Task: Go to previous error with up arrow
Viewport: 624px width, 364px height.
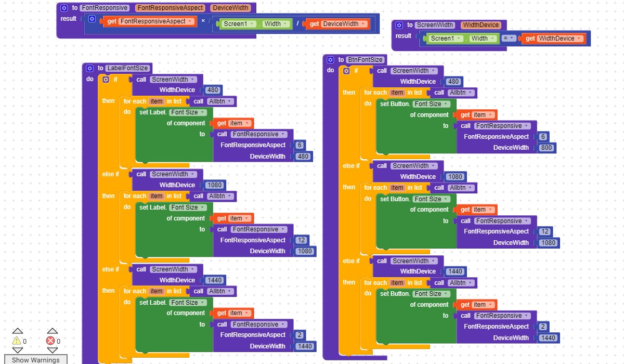Action: [x=52, y=331]
